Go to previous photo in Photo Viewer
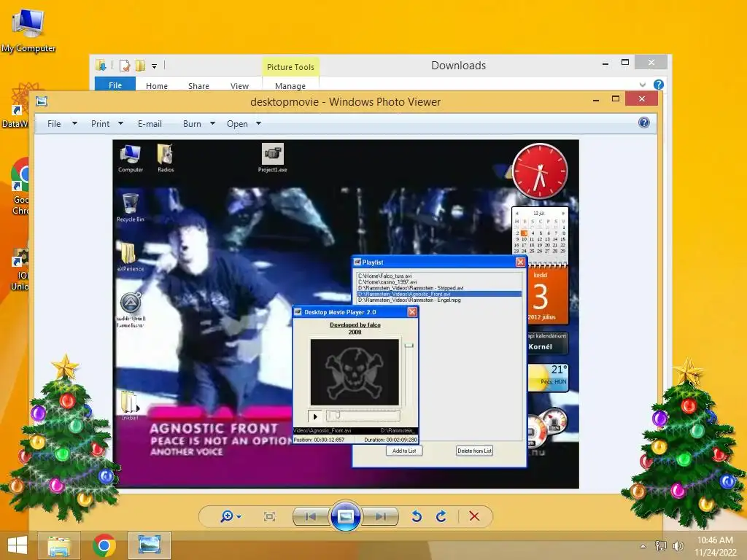The height and width of the screenshot is (560, 747). pyautogui.click(x=311, y=517)
